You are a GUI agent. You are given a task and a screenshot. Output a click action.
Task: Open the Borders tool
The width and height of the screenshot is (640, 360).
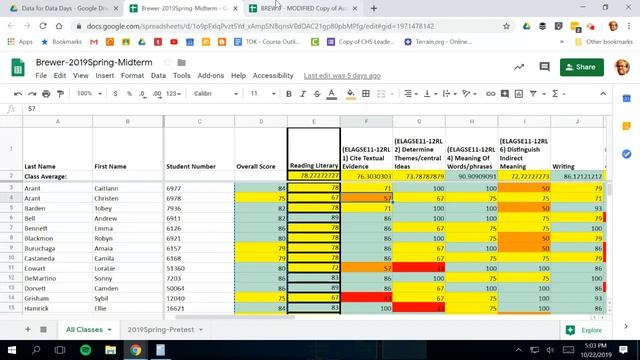click(x=366, y=94)
